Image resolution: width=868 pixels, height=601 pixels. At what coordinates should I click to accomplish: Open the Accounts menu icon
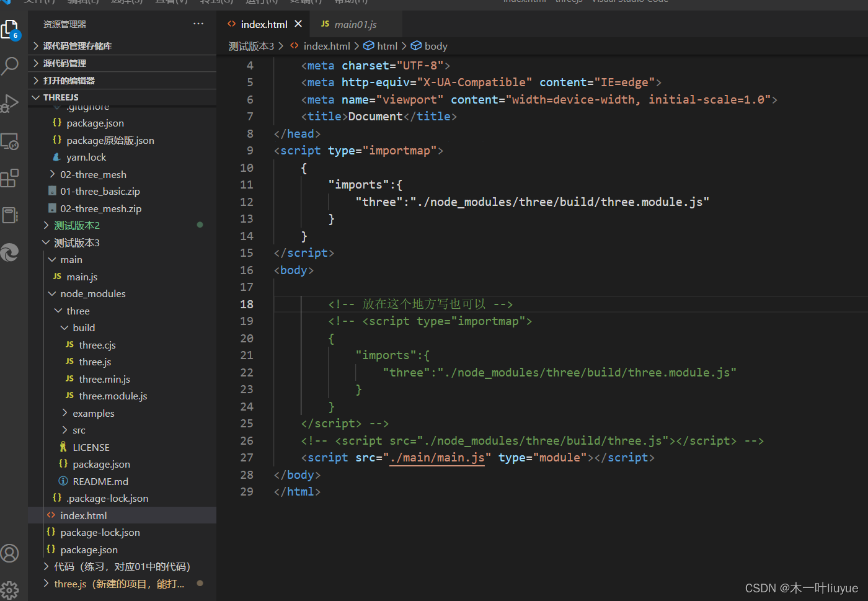(x=10, y=553)
